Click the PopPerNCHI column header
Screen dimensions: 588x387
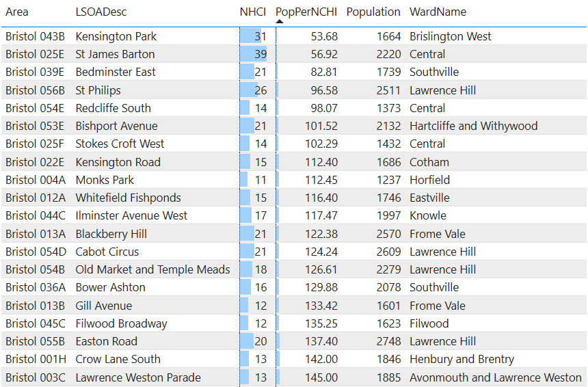pos(306,12)
